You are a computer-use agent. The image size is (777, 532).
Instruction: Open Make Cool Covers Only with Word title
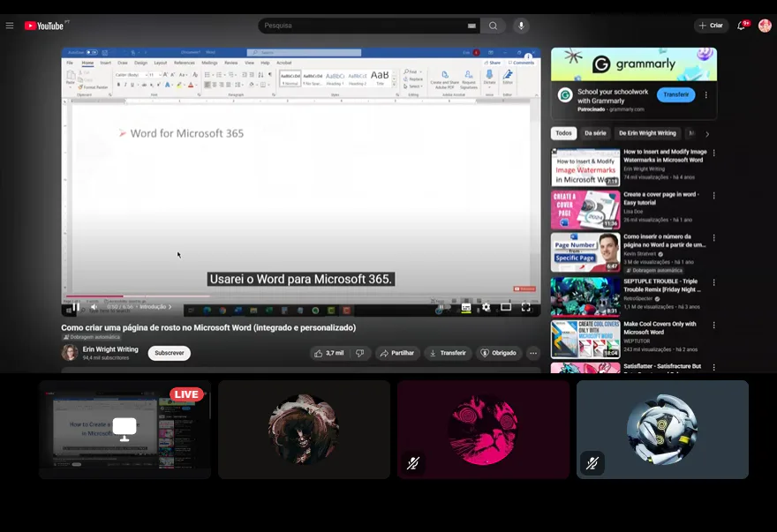[x=660, y=328]
